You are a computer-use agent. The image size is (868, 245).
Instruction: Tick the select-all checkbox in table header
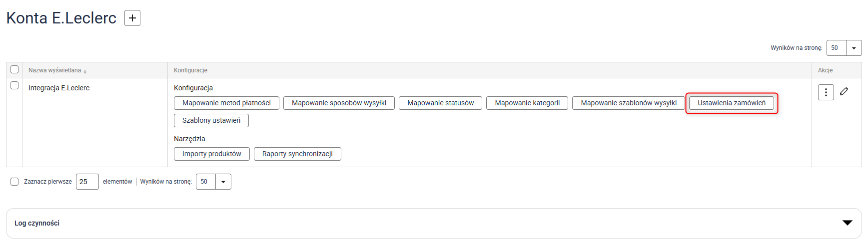14,69
